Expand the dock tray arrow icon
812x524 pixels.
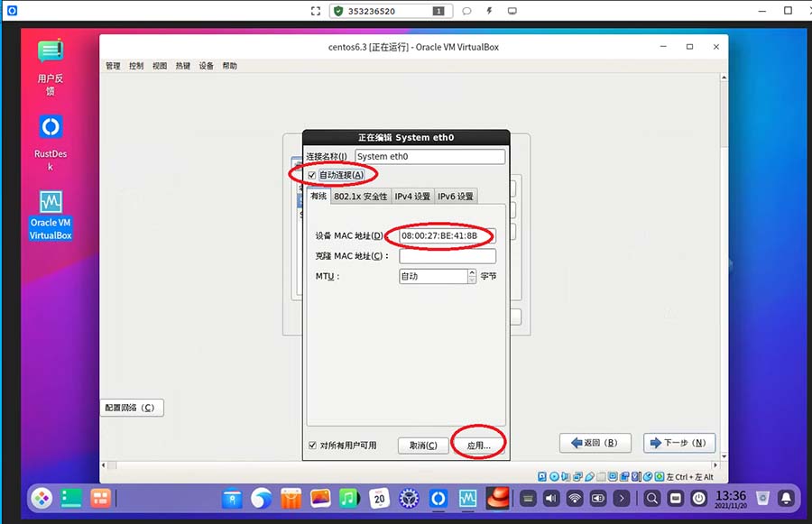(x=621, y=499)
